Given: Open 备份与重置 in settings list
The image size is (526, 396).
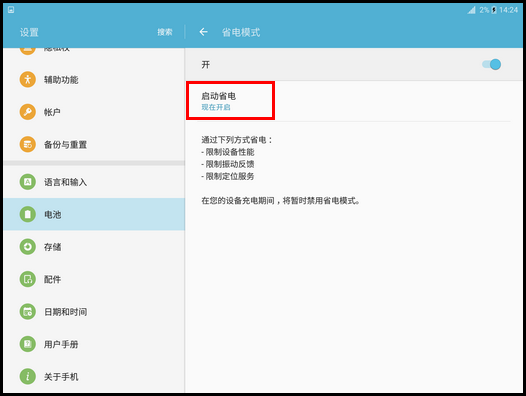Looking at the screenshot, I should pos(94,144).
